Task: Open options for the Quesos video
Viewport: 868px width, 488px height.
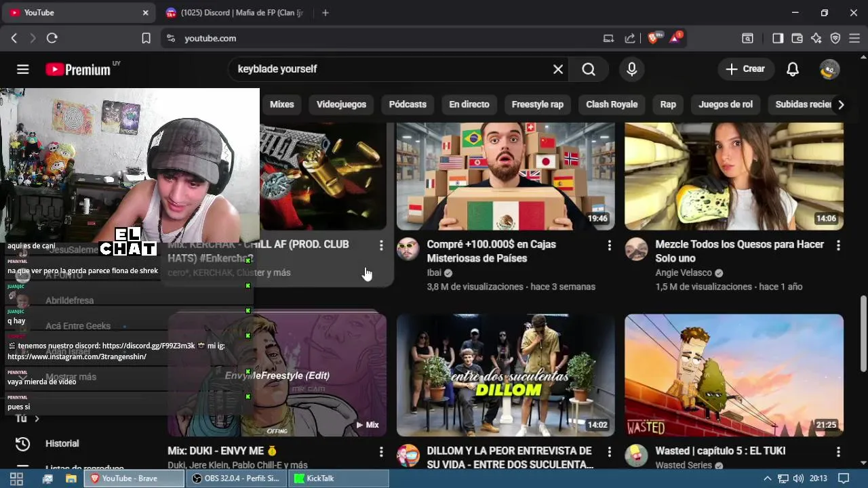Action: [x=838, y=245]
